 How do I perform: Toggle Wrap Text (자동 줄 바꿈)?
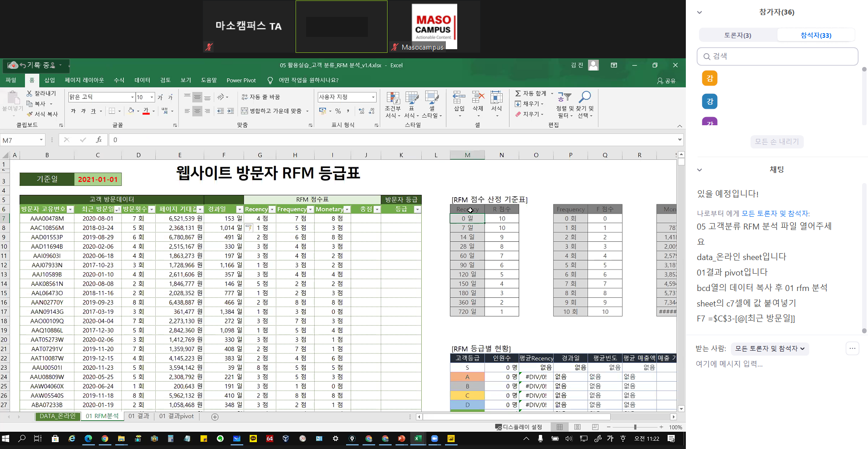(261, 97)
